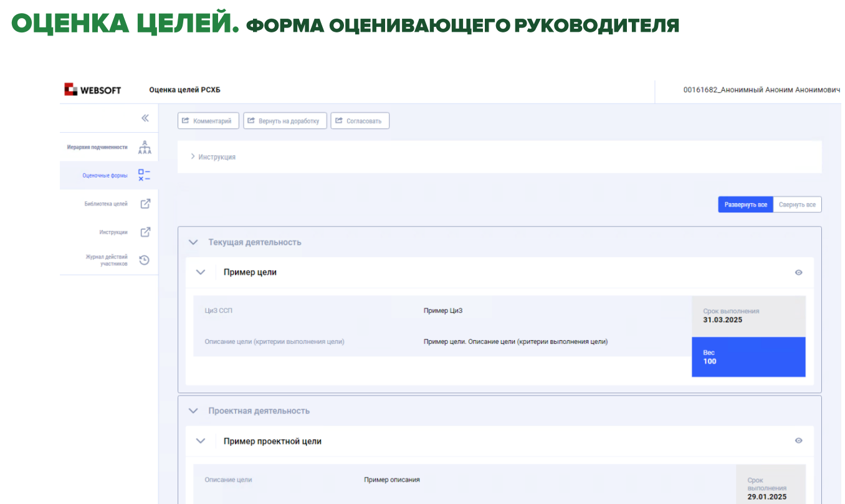This screenshot has width=845, height=504.
Task: Click user name 00161682_Анонимный Аноним Анонимович
Action: [x=761, y=90]
